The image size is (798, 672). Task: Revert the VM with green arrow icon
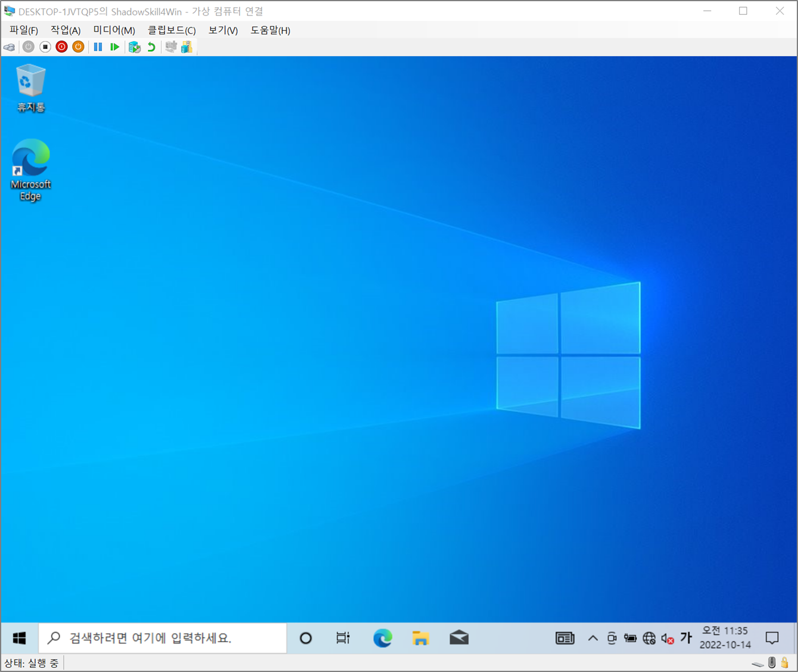(x=151, y=46)
